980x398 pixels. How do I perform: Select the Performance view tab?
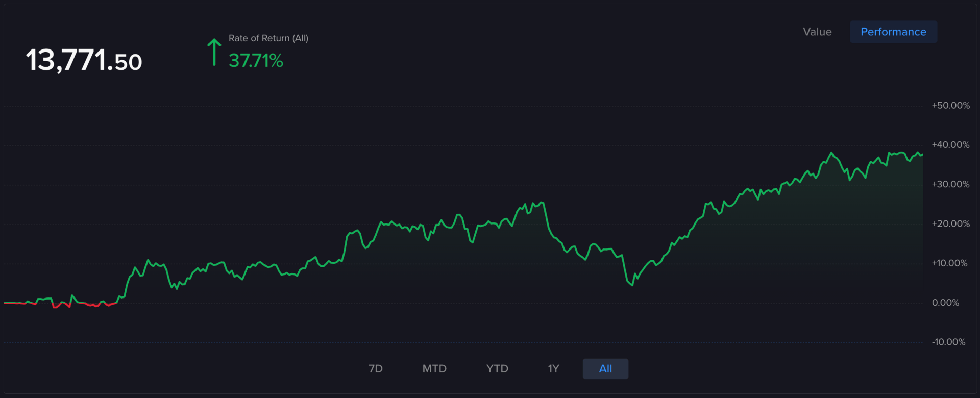click(x=893, y=32)
